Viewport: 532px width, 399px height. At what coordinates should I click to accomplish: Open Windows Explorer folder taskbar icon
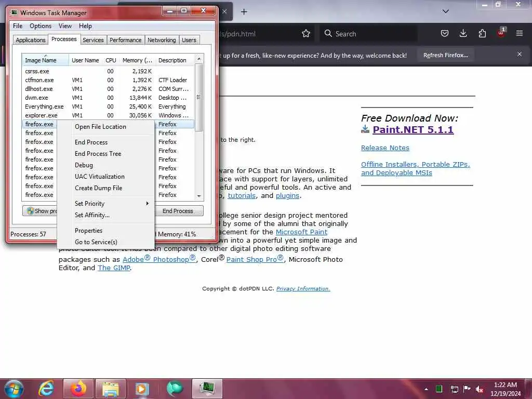111,389
